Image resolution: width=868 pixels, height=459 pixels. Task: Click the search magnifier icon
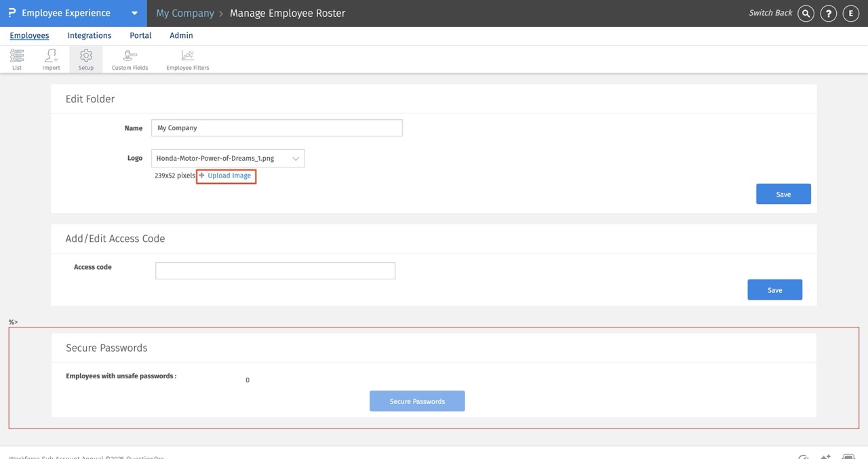coord(806,14)
